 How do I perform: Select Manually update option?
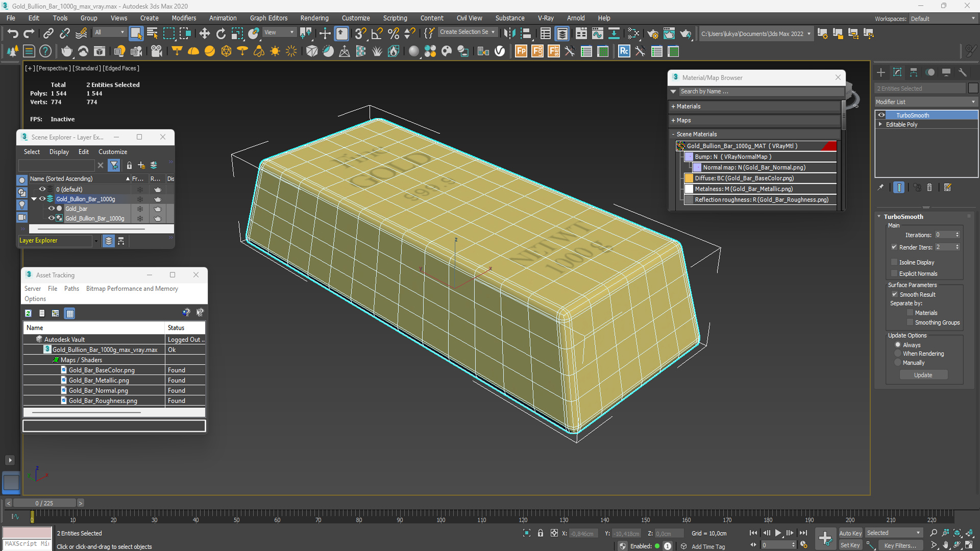click(898, 363)
